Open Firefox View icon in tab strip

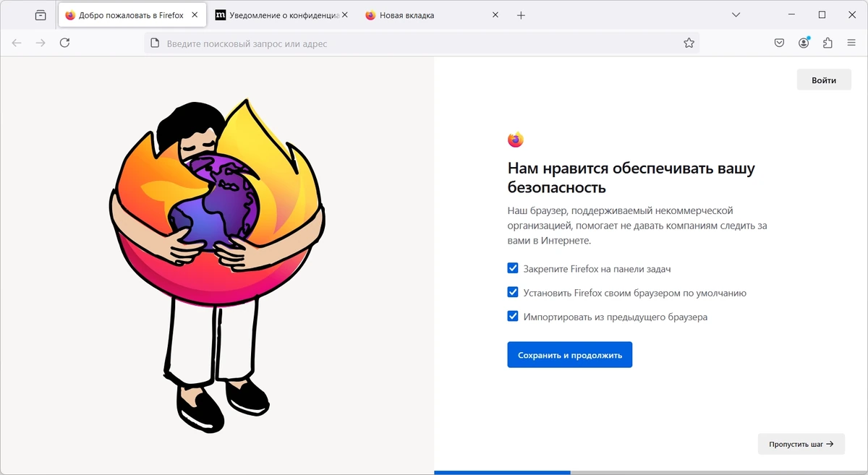pyautogui.click(x=41, y=15)
